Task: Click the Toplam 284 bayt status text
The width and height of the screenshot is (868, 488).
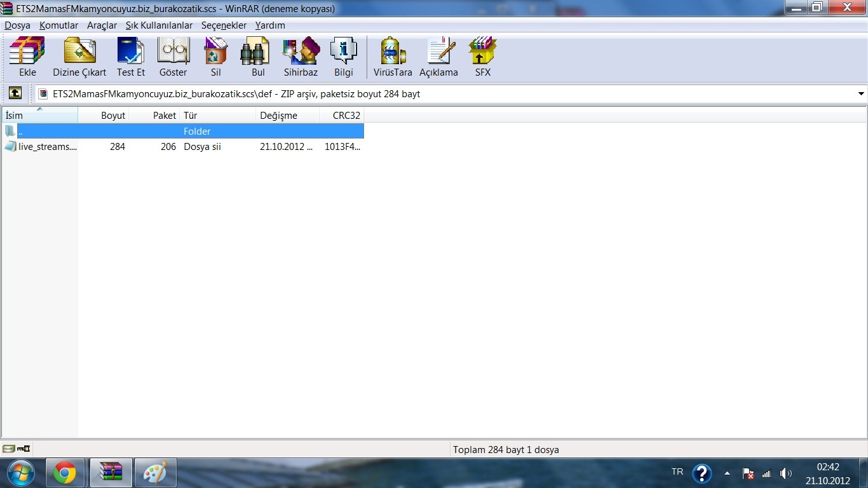Action: (x=506, y=449)
